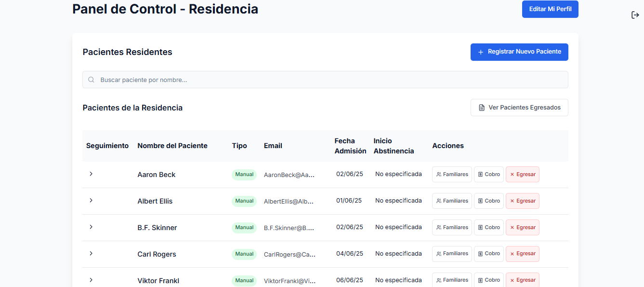Click Egresar for Albert Ellis
644x287 pixels.
523,201
